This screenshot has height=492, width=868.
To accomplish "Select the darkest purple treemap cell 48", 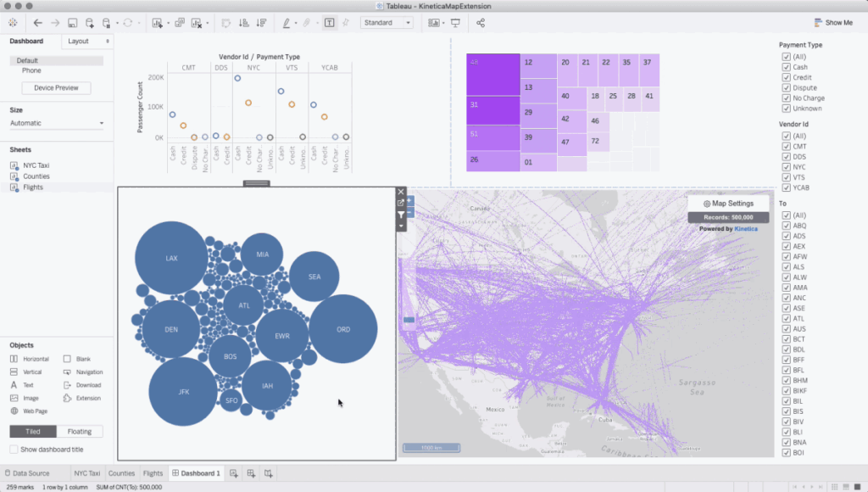I will (x=492, y=75).
